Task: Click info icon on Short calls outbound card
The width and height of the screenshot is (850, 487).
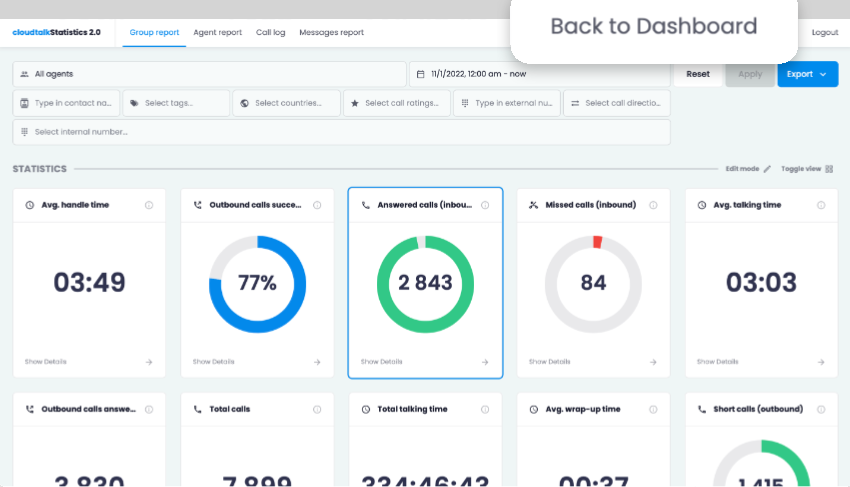Action: pyautogui.click(x=821, y=409)
